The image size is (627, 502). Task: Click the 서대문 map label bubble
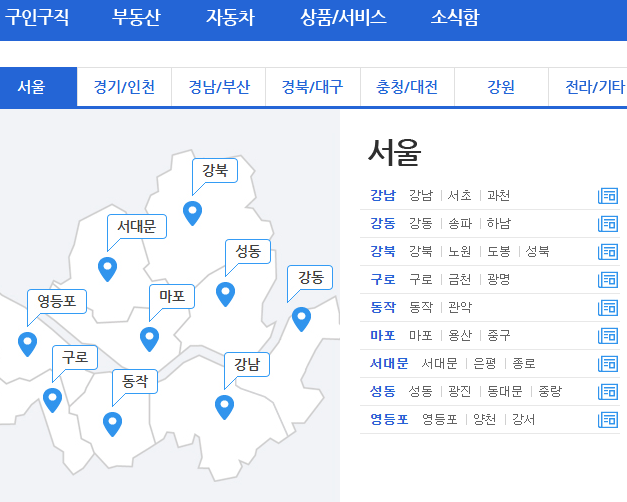point(137,227)
